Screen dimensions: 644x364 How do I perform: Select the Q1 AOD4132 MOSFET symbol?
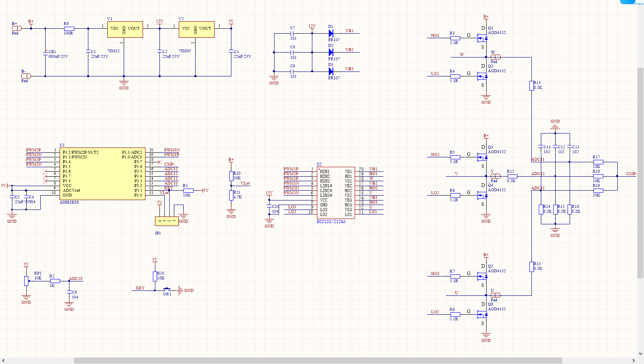(x=482, y=39)
